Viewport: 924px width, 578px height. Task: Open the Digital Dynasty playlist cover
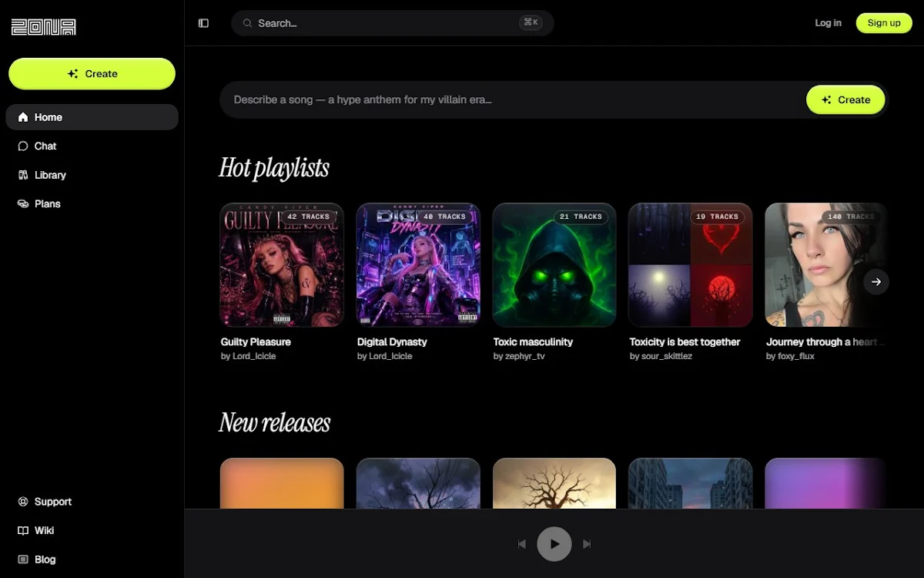(418, 264)
